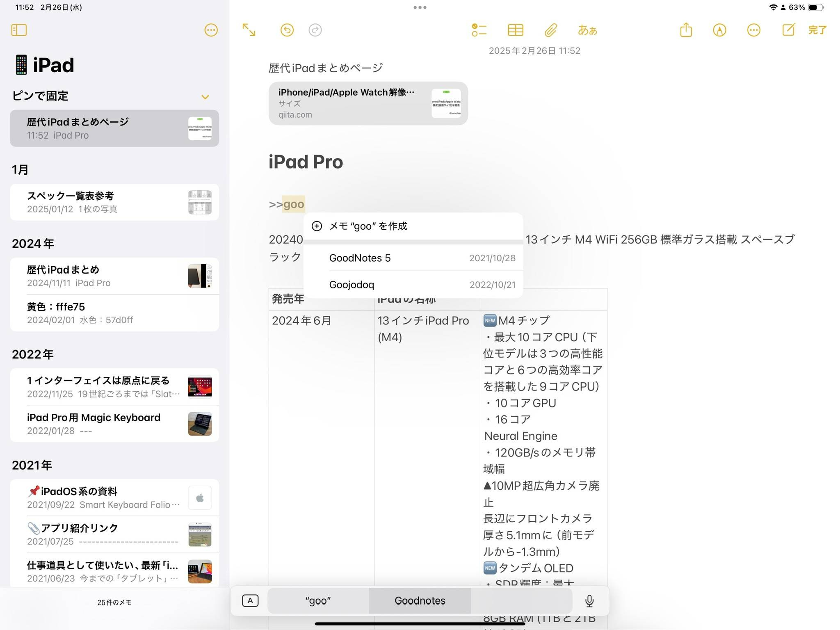Screen dimensions: 840x630
Task: Tap thumbnail of アプリ紹介リンク note
Action: (200, 534)
